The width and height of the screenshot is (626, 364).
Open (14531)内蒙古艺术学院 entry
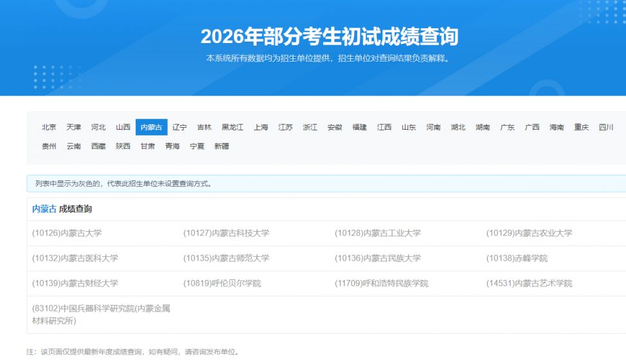(x=529, y=284)
